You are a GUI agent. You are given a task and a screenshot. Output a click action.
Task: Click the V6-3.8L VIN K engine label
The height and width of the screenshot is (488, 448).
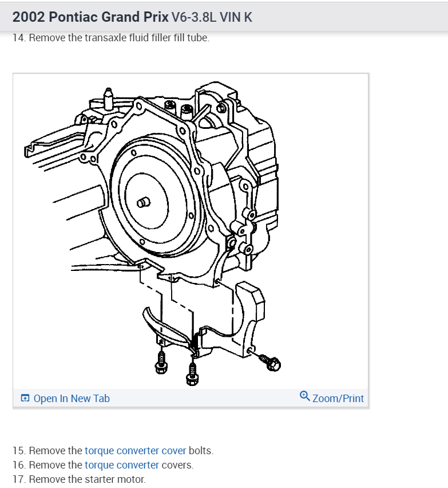212,17
